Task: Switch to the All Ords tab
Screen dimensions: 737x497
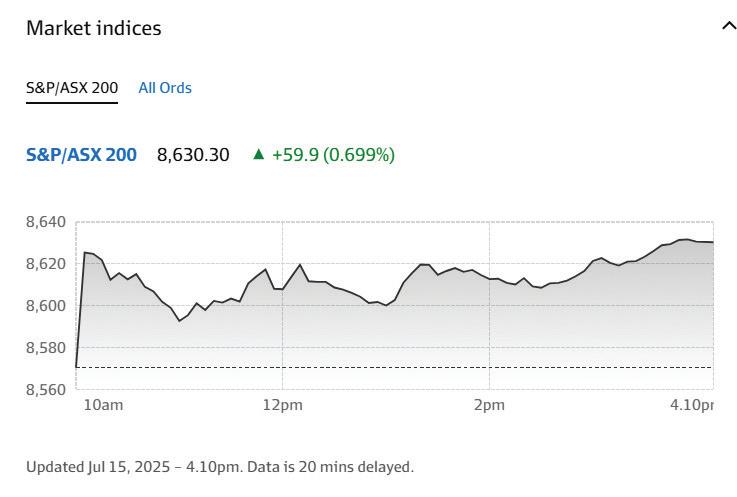Action: point(165,88)
